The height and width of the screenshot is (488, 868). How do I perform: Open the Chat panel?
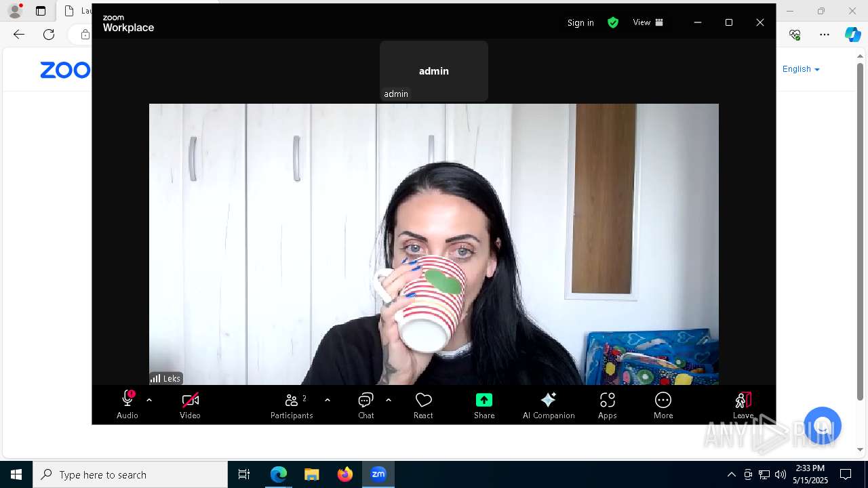(366, 405)
